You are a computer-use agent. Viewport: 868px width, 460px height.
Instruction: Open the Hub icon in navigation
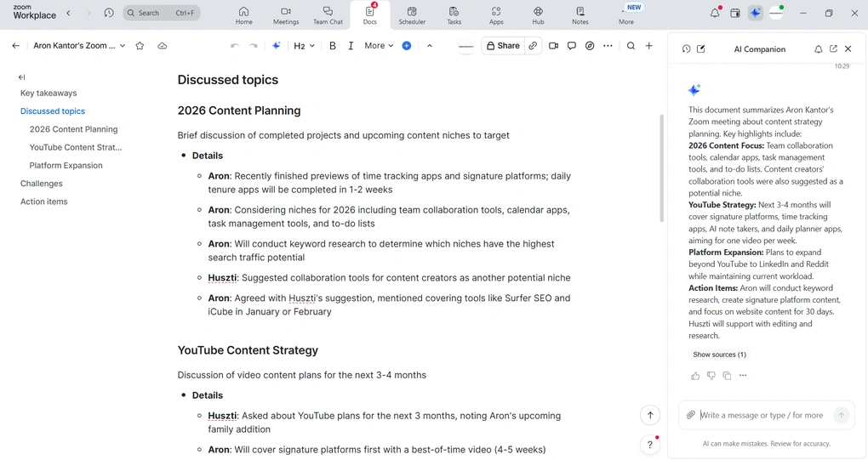(538, 15)
